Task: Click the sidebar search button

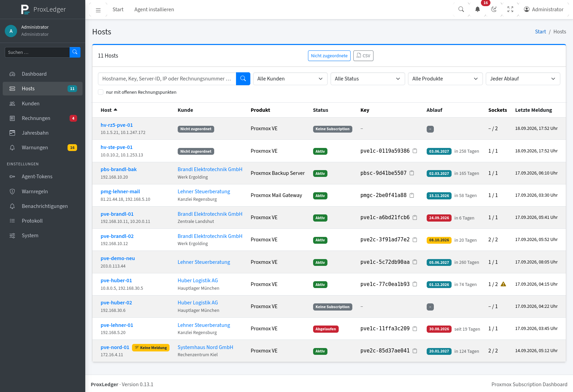Action: click(x=75, y=52)
